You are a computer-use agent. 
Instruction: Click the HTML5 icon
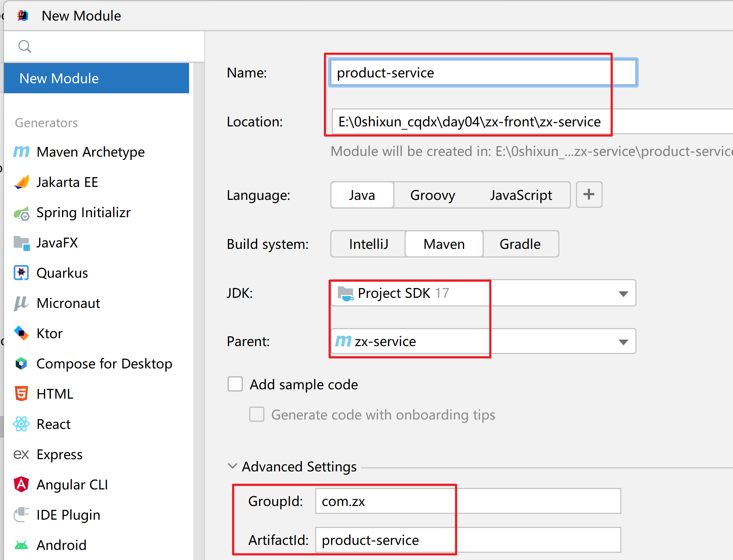coord(21,394)
